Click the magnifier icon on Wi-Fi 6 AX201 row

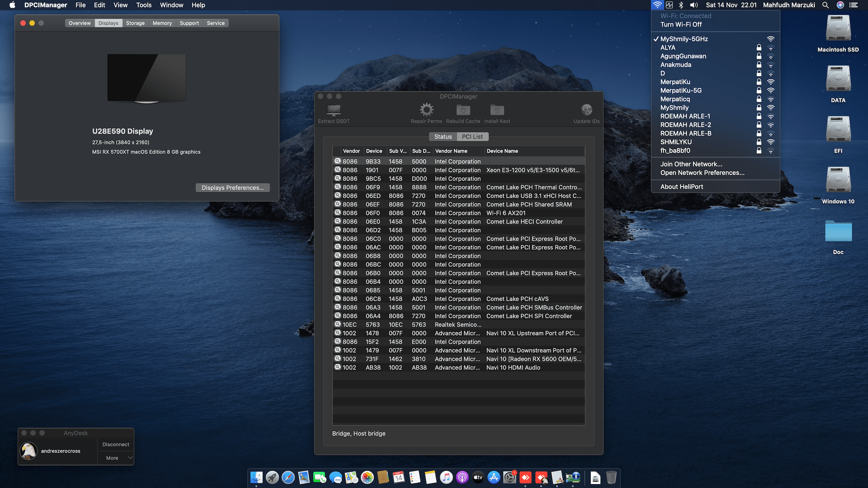[x=337, y=213]
